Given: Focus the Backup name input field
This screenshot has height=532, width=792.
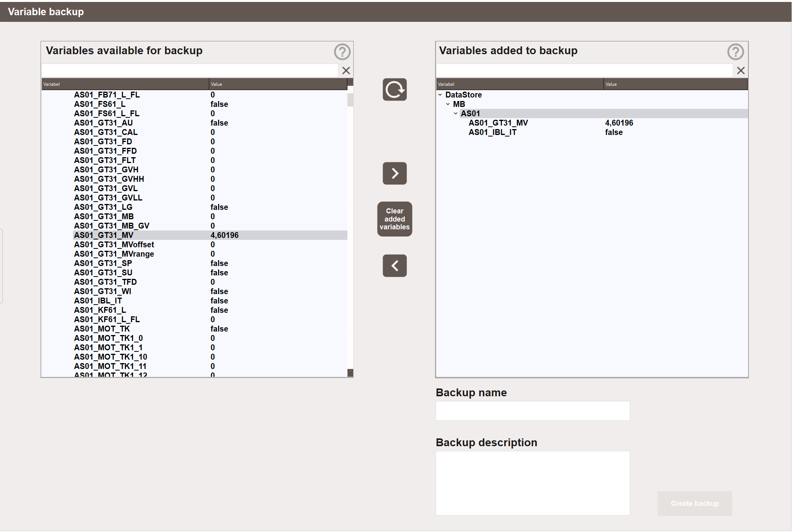Looking at the screenshot, I should pos(532,411).
